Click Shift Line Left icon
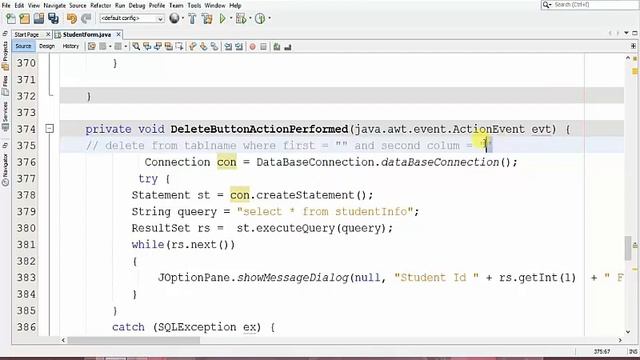The image size is (640, 360). coord(228,47)
